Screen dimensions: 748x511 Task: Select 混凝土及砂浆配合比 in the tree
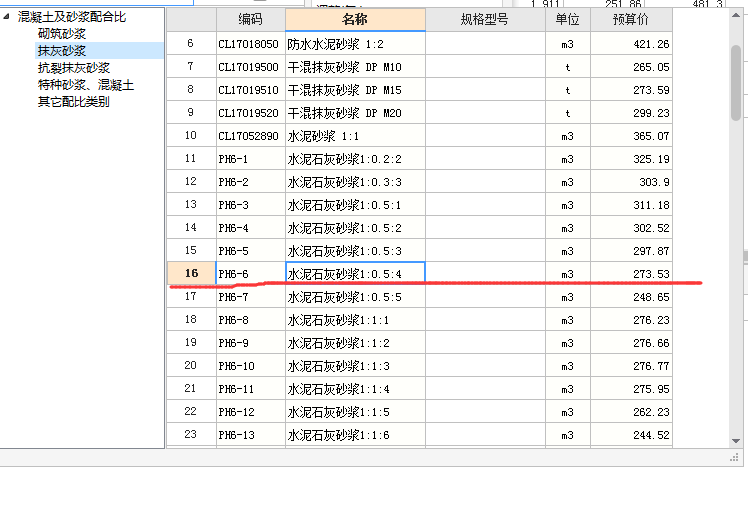coord(72,17)
